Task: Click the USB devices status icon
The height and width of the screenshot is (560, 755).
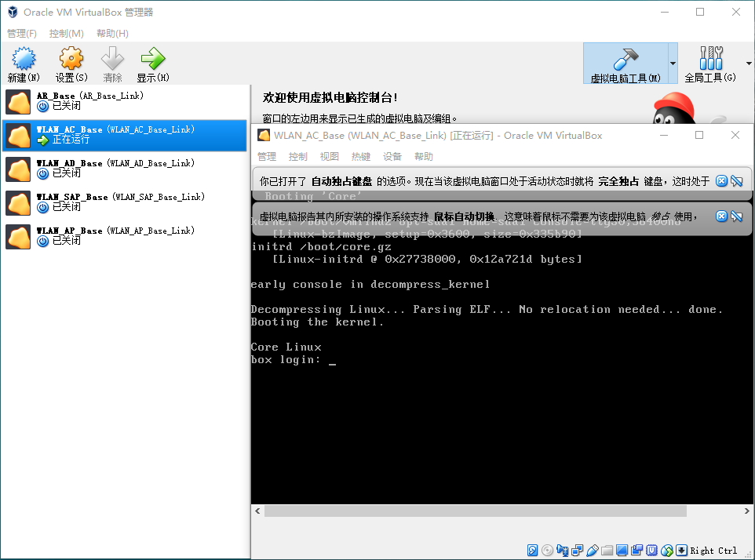Action: pyautogui.click(x=593, y=551)
